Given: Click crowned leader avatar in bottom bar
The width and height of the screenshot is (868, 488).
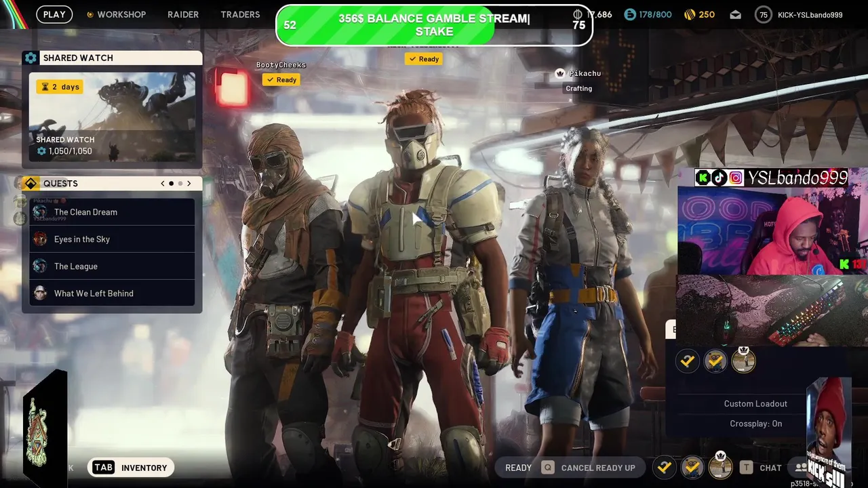Looking at the screenshot, I should pyautogui.click(x=720, y=466).
